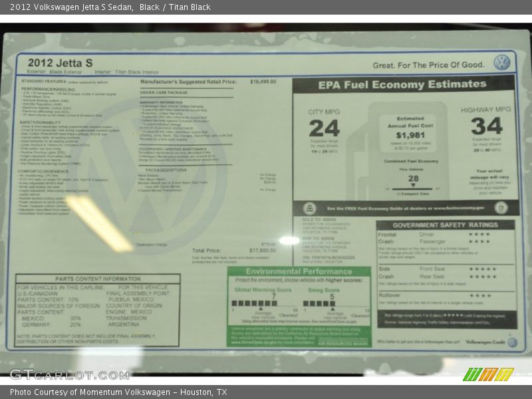Click the "Government Safety Ratings" header
532x399 pixels.
pos(446,225)
